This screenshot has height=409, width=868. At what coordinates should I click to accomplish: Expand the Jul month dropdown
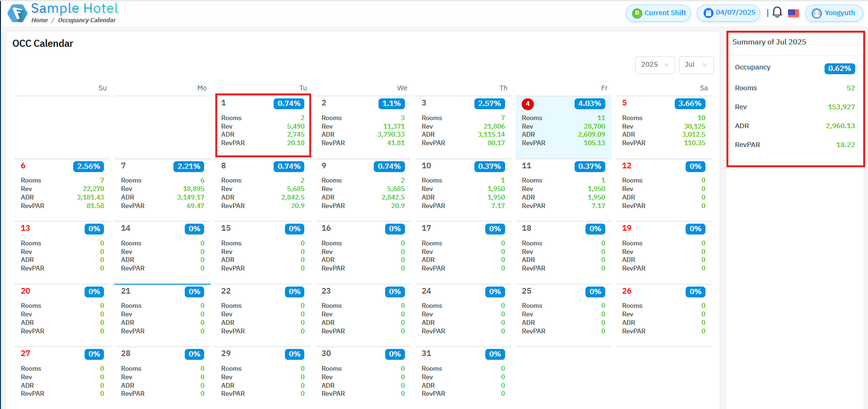coord(696,65)
